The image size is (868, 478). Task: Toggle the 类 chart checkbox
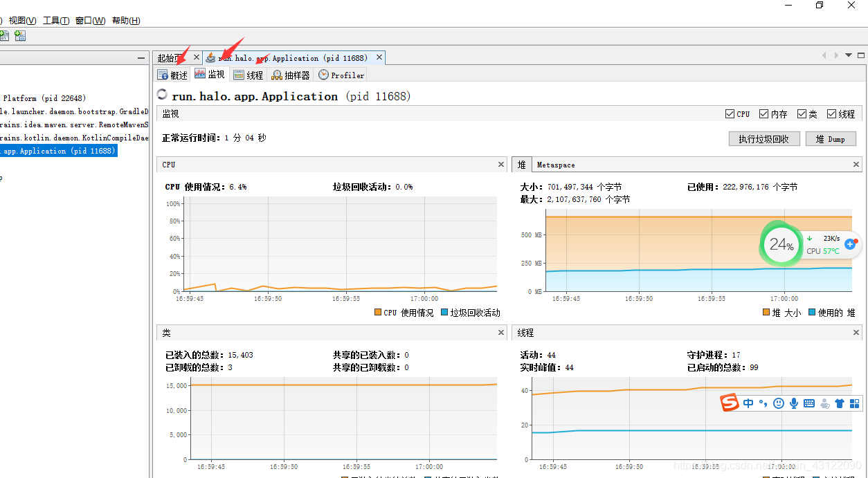[802, 113]
